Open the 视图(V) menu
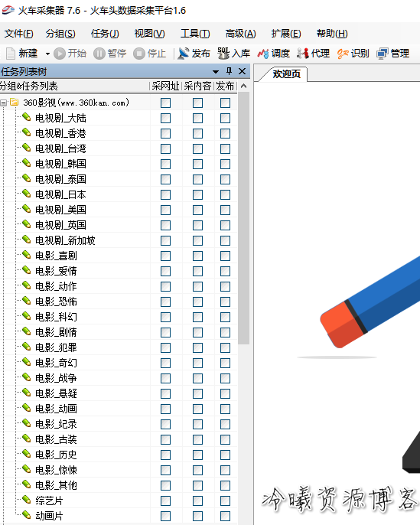 click(x=150, y=34)
